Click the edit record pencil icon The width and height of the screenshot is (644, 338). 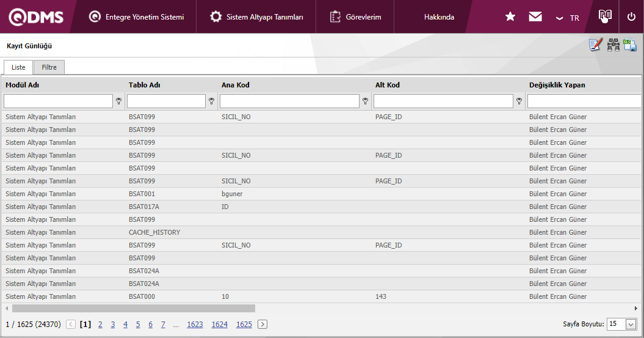click(x=595, y=45)
